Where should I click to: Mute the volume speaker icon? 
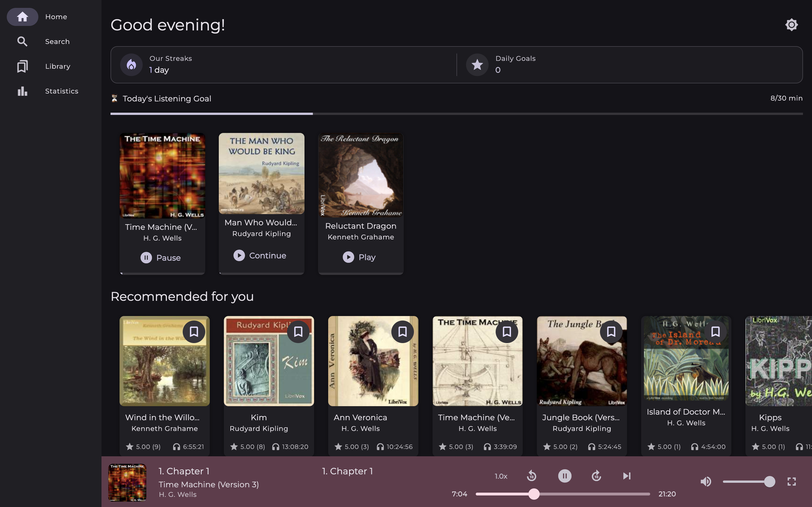coord(706,482)
